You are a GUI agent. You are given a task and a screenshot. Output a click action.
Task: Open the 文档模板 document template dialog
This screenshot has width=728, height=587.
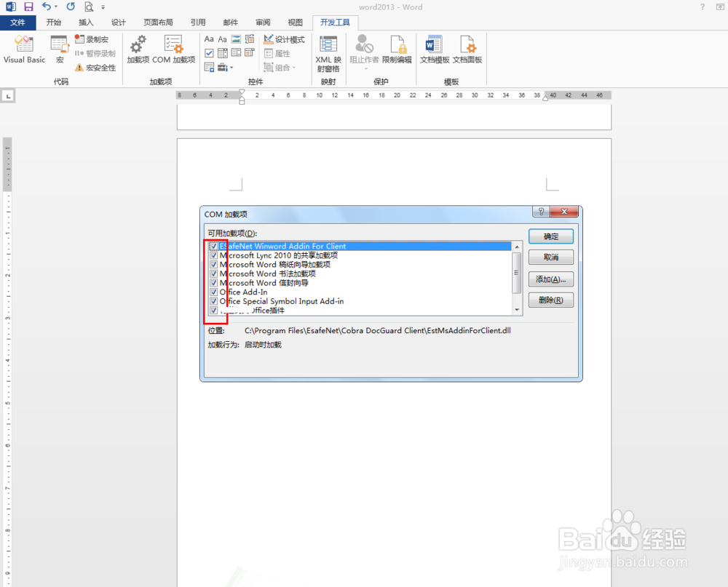pyautogui.click(x=435, y=49)
